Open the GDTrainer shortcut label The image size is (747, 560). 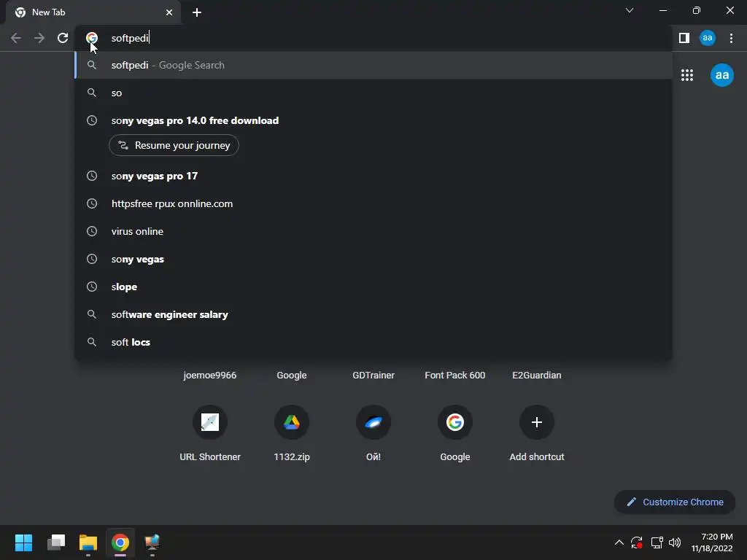(x=373, y=376)
